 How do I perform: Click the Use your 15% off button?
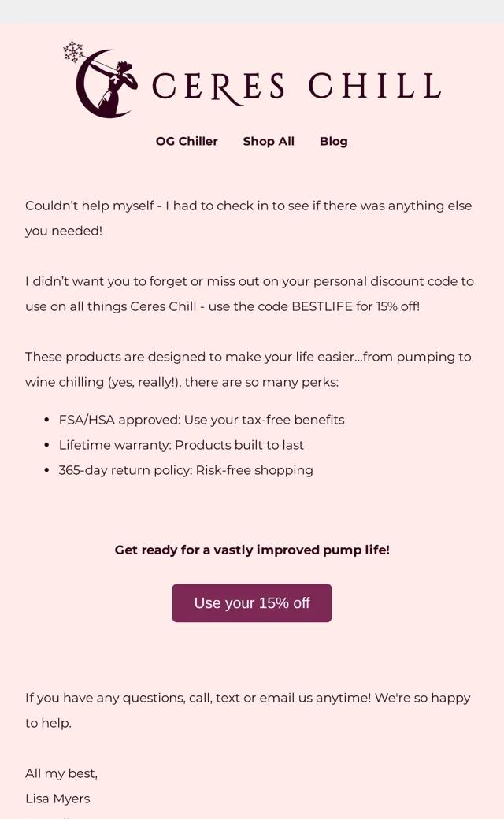[252, 602]
